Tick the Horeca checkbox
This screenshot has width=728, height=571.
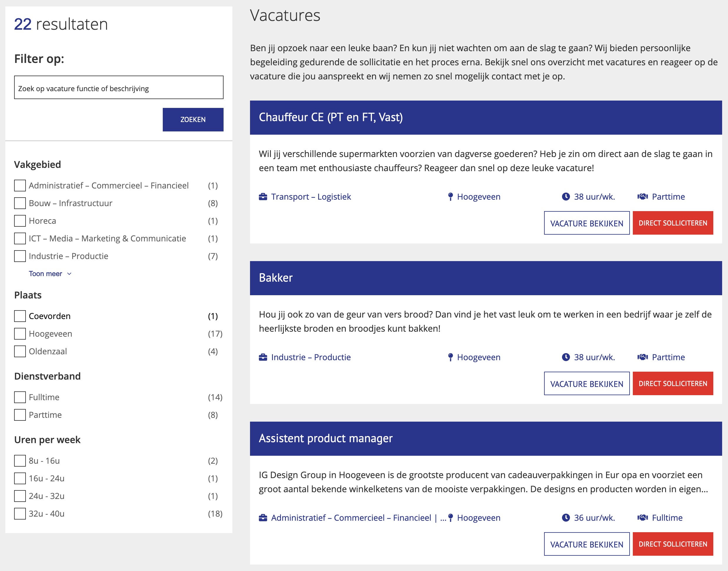pos(20,221)
